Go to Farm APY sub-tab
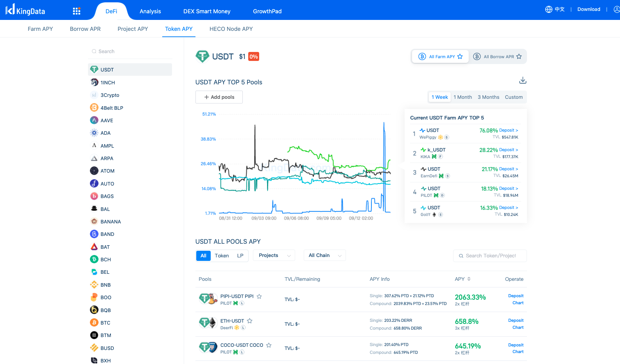Viewport: 620px width, 364px height. 40,29
